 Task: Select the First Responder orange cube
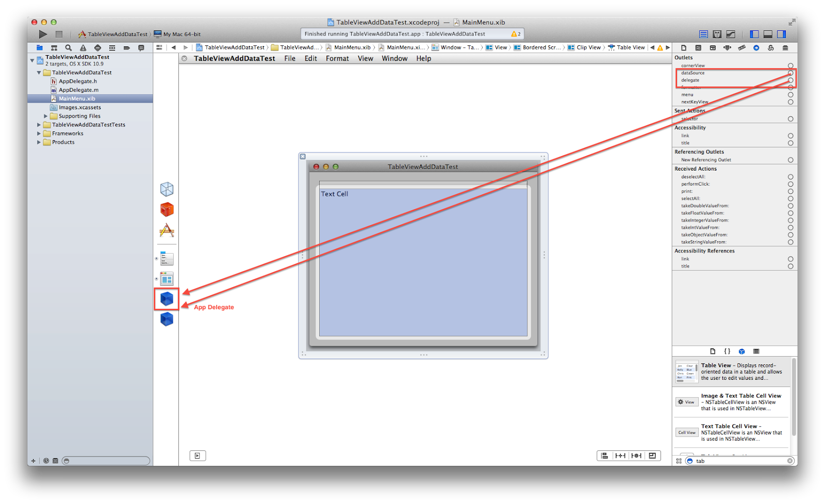pos(167,210)
